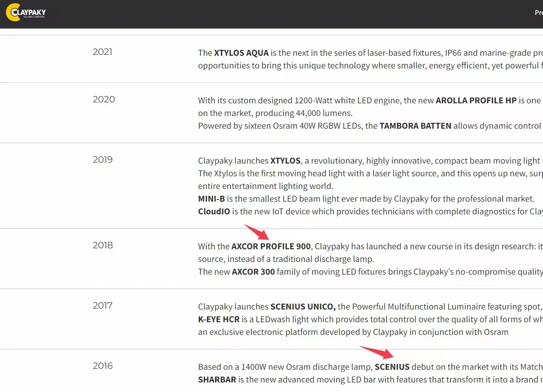
Task: Select the AXCOR 300 product name
Action: click(253, 272)
